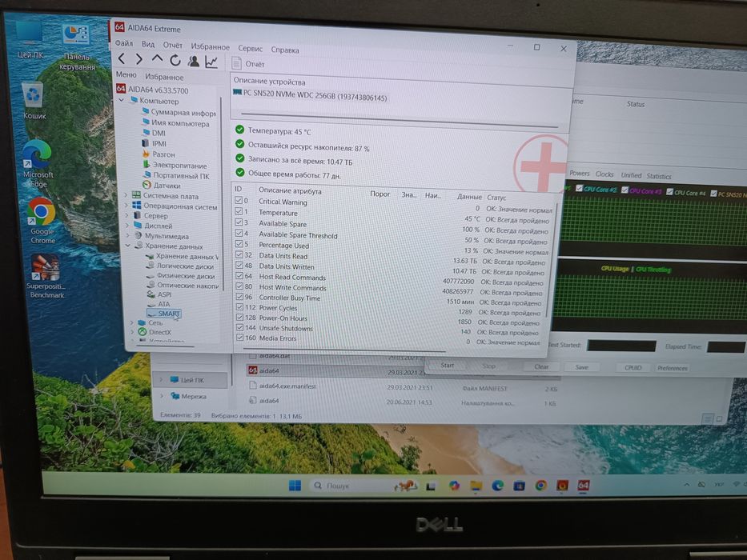
Task: Open Google Chrome from the taskbar
Action: 540,486
